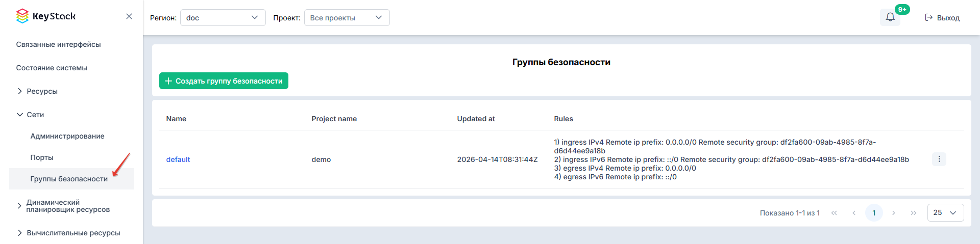Open the Проект dropdown Все проекты
The height and width of the screenshot is (244, 980).
[x=347, y=17]
